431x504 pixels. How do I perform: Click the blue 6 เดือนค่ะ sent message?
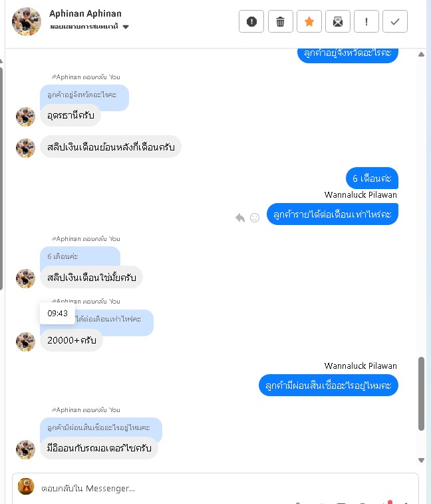[372, 178]
